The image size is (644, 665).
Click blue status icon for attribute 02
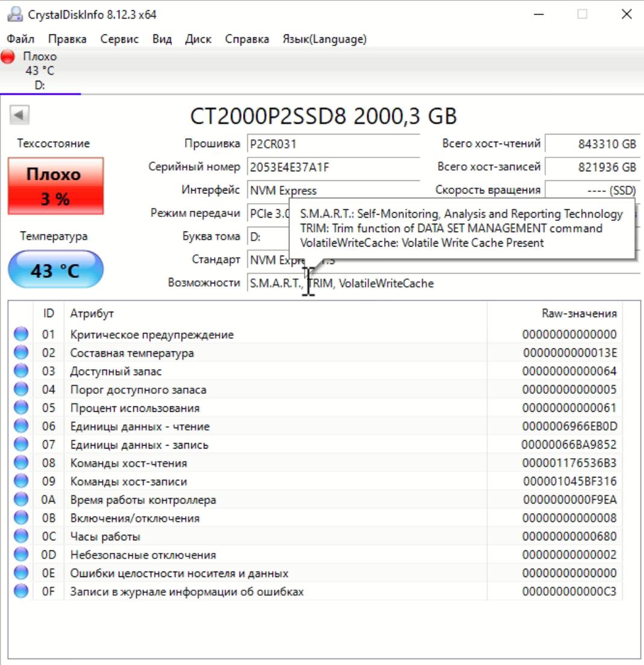pos(21,352)
